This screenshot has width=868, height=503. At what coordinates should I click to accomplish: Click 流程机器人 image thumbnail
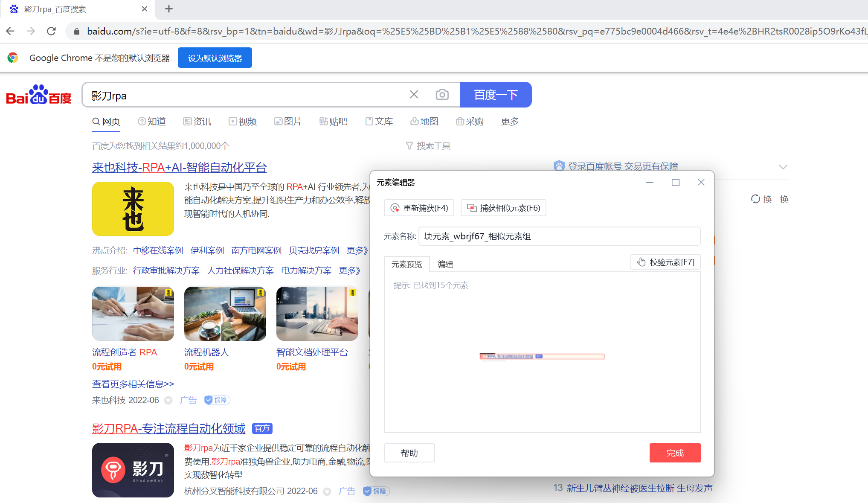[225, 314]
